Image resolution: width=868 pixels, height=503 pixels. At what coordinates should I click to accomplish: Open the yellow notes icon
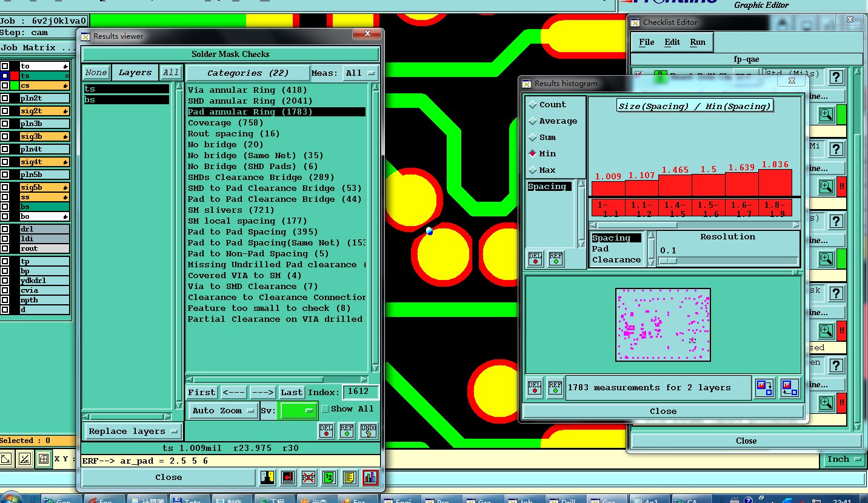pyautogui.click(x=349, y=478)
